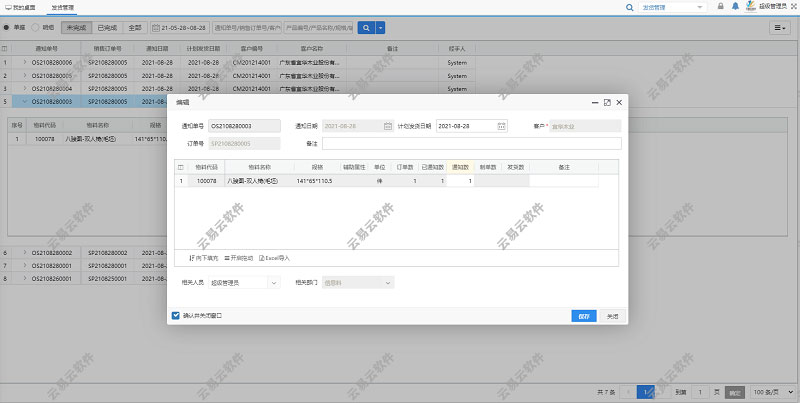Screen dimensions: 800x403
Task: Click the fill-down (向下填充) icon in dialog
Action: coord(192,258)
